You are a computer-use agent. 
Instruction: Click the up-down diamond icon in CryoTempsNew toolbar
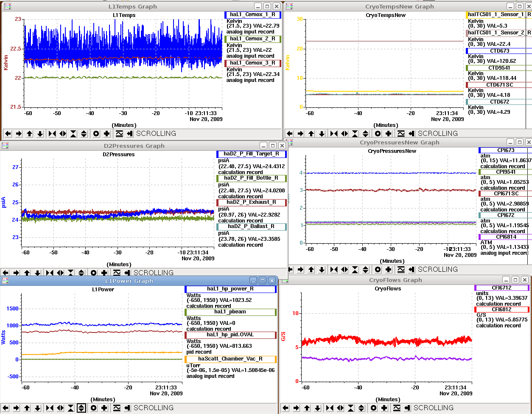coord(366,133)
